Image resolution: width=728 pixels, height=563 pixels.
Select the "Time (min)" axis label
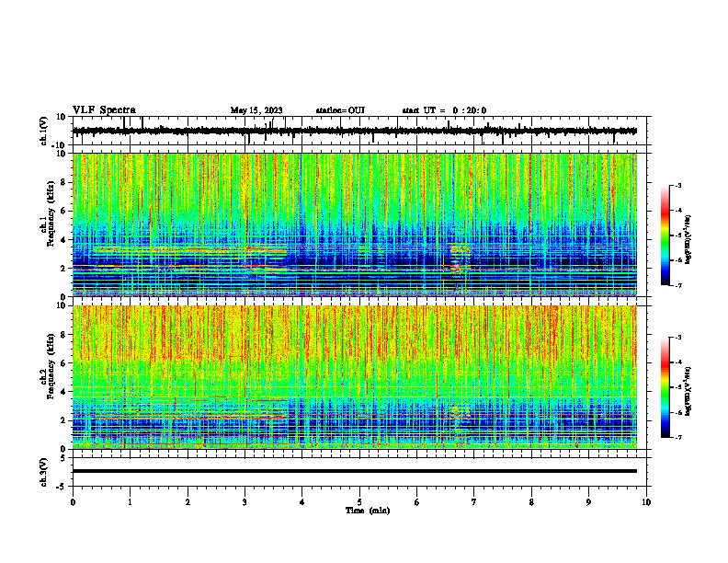point(368,511)
